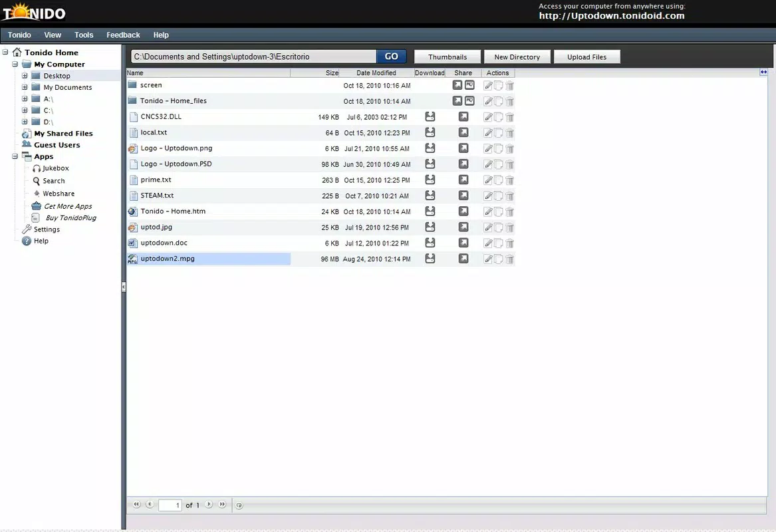Screen dimensions: 776x532
Task: Click the refresh icon in the paging toolbar
Action: coord(239,505)
